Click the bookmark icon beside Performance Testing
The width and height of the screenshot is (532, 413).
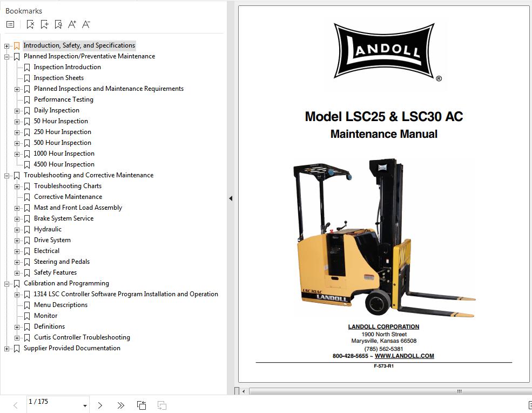[27, 100]
